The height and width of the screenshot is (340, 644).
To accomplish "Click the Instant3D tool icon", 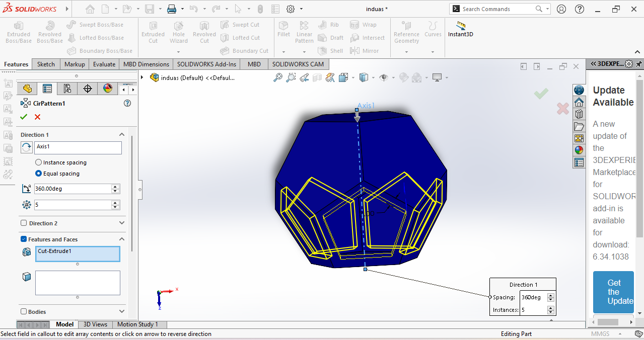I will tap(460, 26).
